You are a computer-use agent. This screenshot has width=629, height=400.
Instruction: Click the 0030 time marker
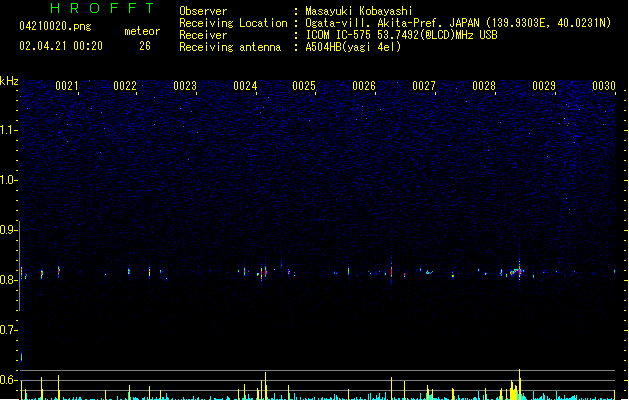click(604, 86)
